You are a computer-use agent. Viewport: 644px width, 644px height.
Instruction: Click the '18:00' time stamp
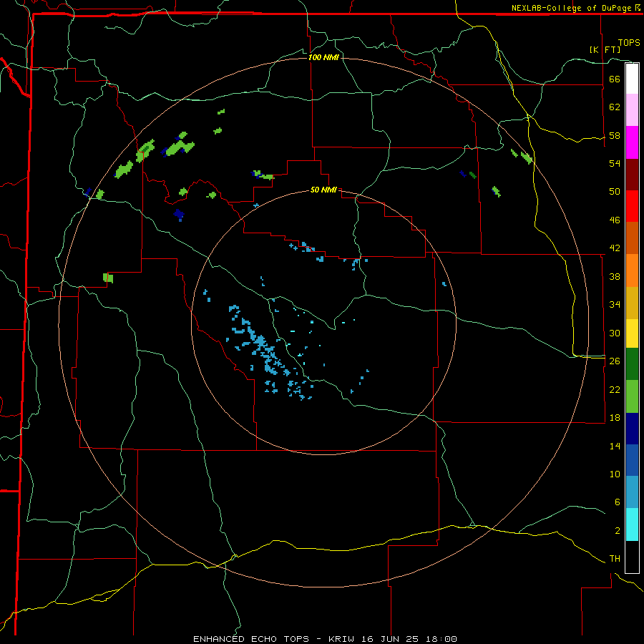point(441,639)
